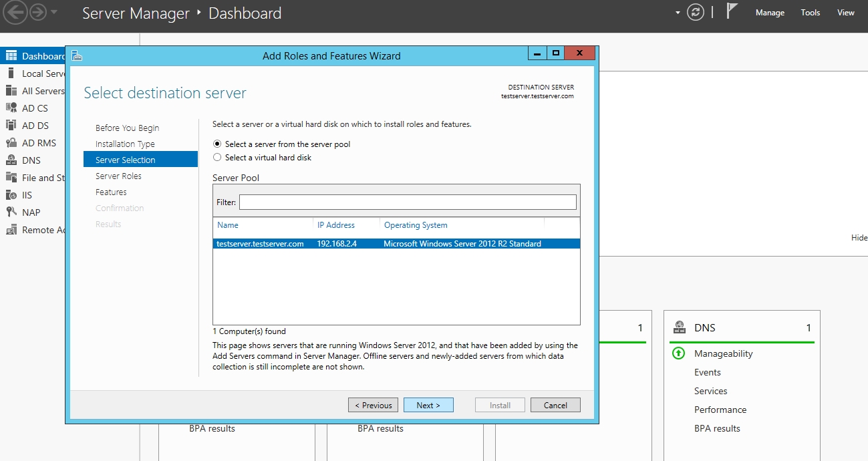Select the 'Select a virtual hard disk' option

(216, 158)
